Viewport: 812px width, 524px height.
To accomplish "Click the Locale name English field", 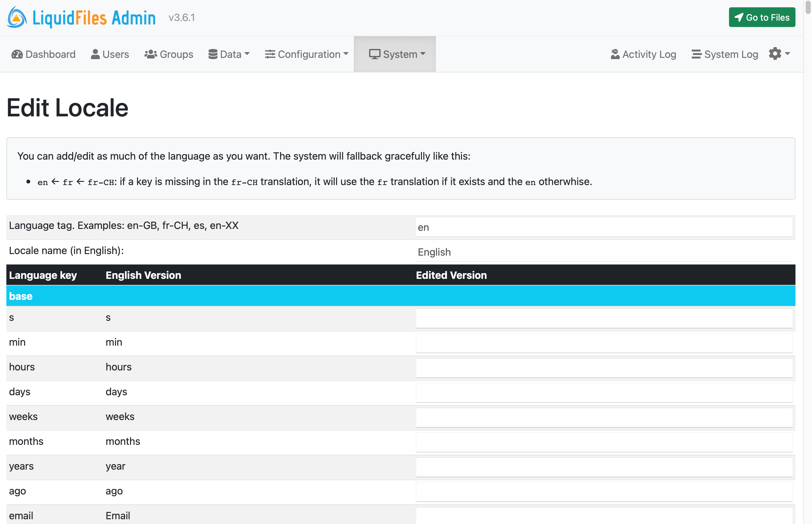I will (604, 252).
